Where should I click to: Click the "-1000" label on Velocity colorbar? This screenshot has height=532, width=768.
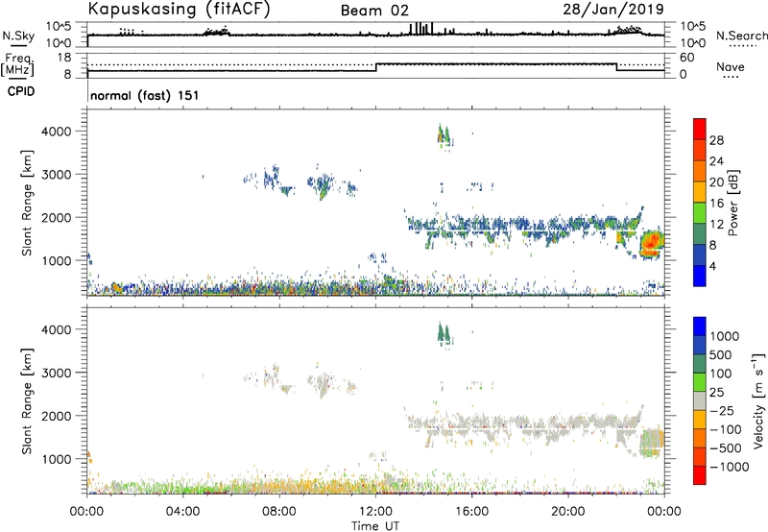[729, 467]
